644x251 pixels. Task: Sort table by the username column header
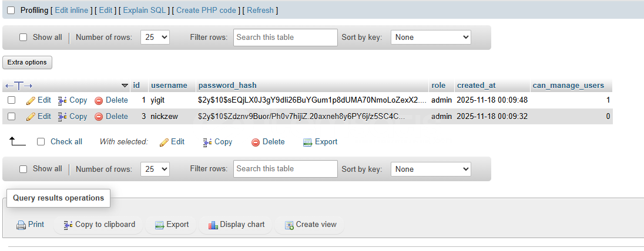[x=169, y=86]
